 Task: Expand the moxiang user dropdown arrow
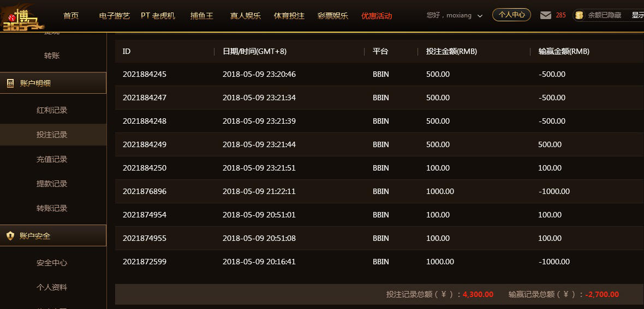click(480, 16)
